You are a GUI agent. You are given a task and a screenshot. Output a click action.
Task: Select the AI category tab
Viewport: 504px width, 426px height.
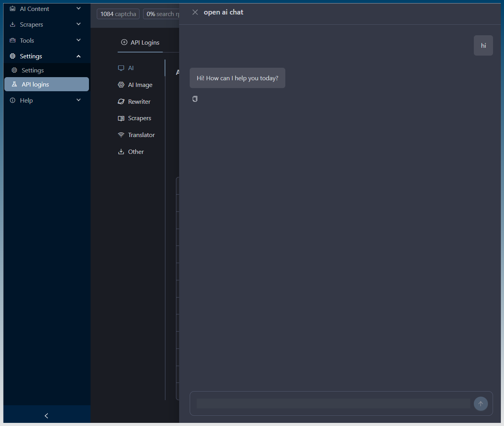(x=131, y=68)
